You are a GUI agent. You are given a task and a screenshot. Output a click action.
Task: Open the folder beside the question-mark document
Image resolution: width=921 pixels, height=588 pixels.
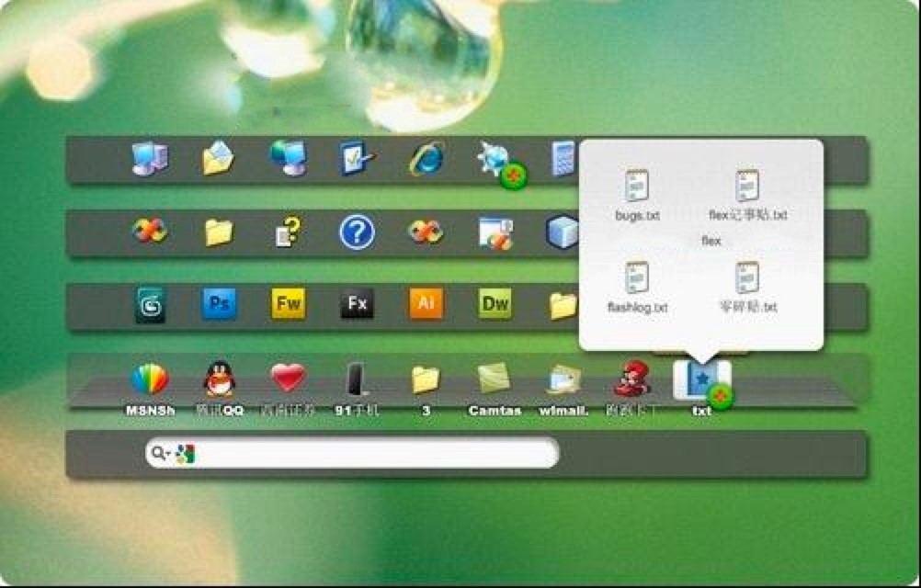click(x=219, y=232)
